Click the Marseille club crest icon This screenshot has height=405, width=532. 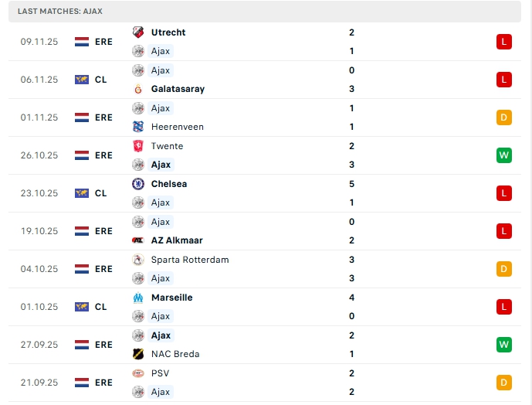(138, 298)
